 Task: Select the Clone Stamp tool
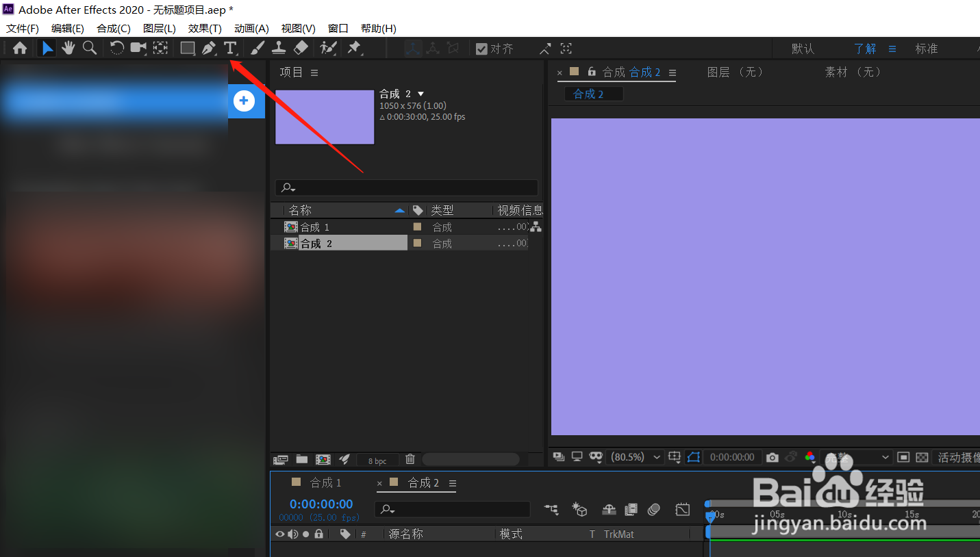(x=279, y=48)
